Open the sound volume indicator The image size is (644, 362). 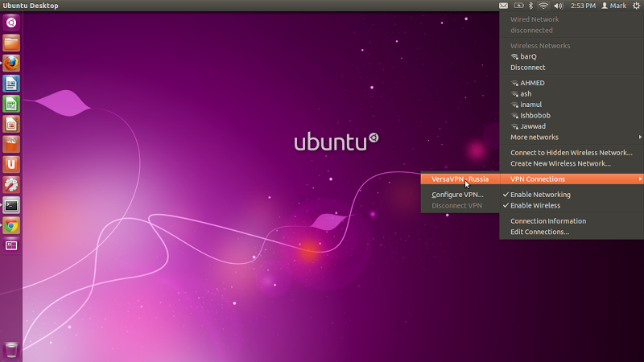coord(559,6)
